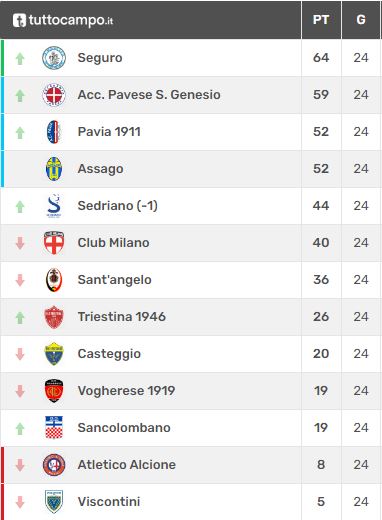The width and height of the screenshot is (382, 520).
Task: Click the PT column header
Action: pos(321,20)
